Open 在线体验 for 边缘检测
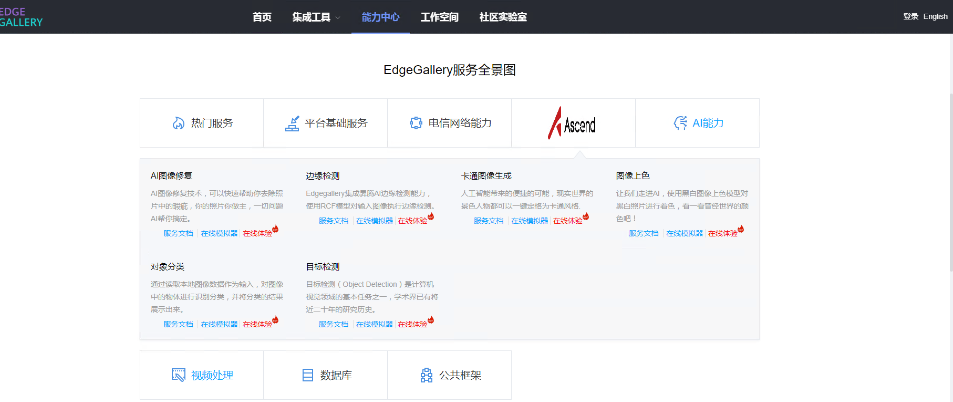 click(413, 221)
